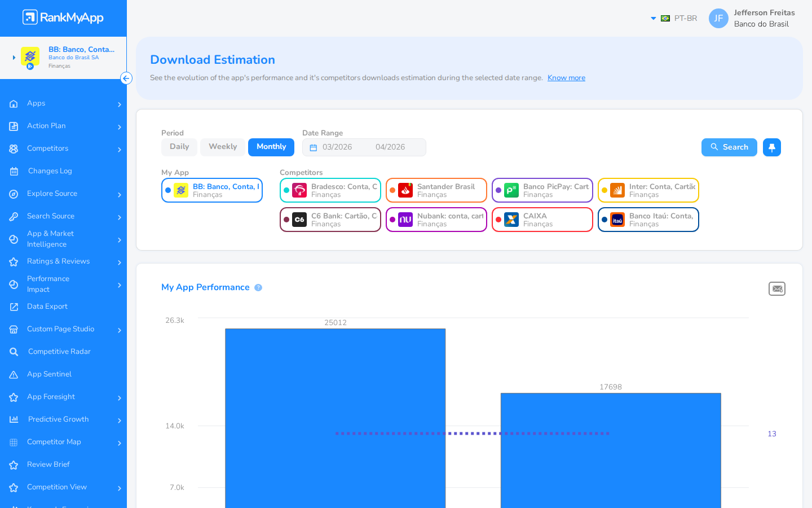Click the Competitor Map grid icon
Image resolution: width=812 pixels, height=508 pixels.
(x=14, y=443)
